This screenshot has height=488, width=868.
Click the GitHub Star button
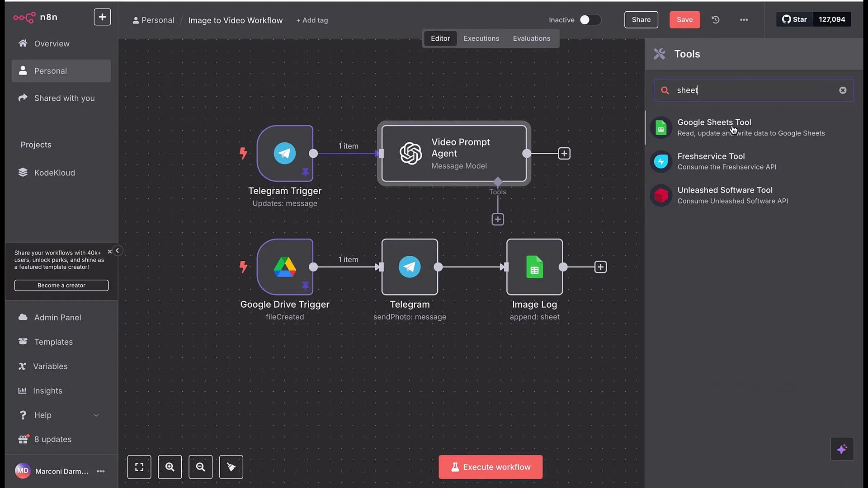coord(794,19)
